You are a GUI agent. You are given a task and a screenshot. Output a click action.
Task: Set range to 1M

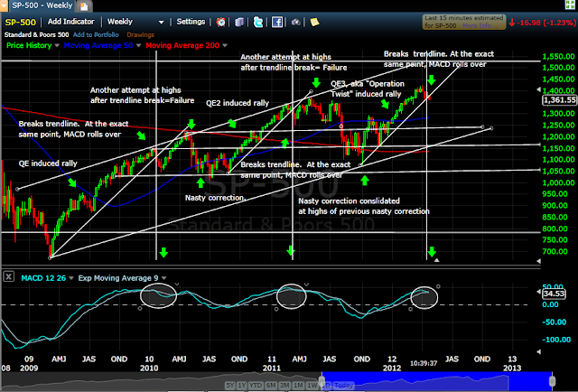(x=298, y=385)
